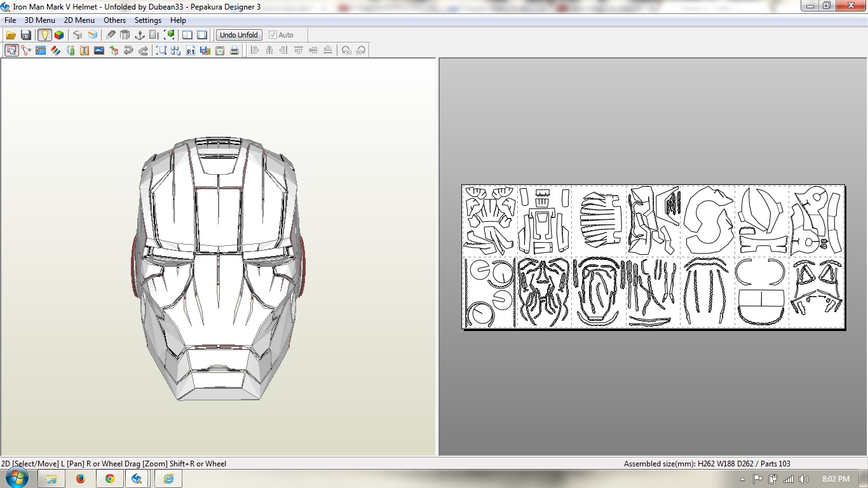Select the colored pencils edge color tool
Viewport: 868px width, 488px height.
(55, 50)
